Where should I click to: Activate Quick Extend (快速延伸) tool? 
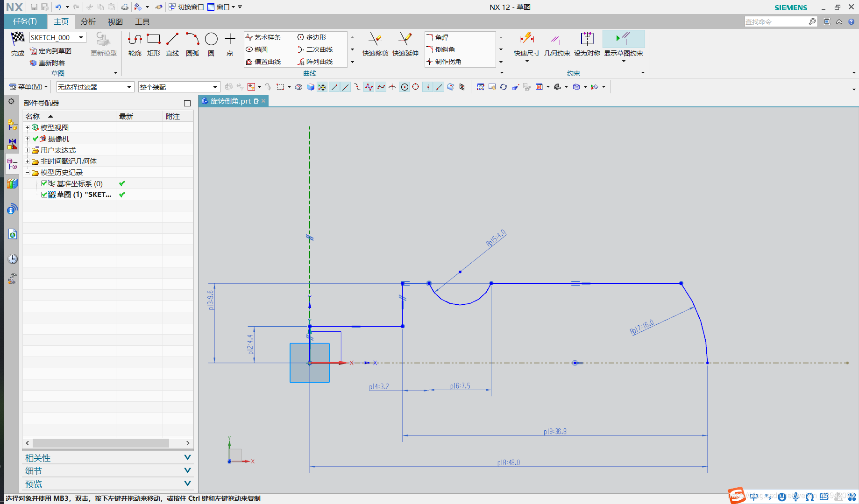pyautogui.click(x=405, y=44)
